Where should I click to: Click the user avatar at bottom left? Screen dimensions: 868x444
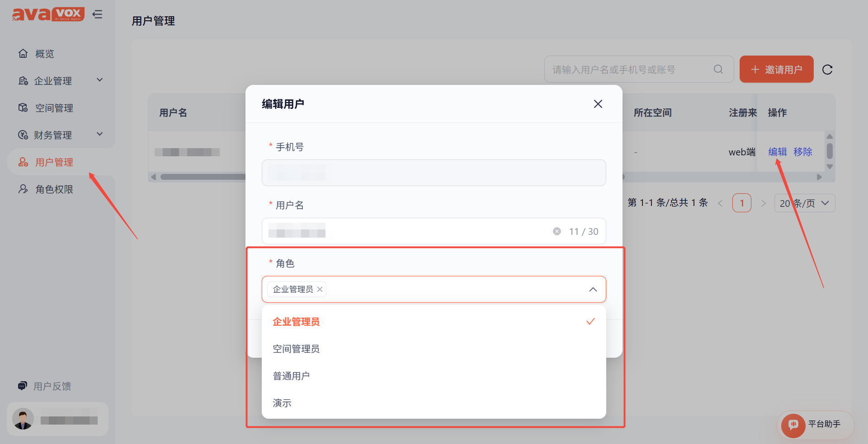tap(23, 419)
